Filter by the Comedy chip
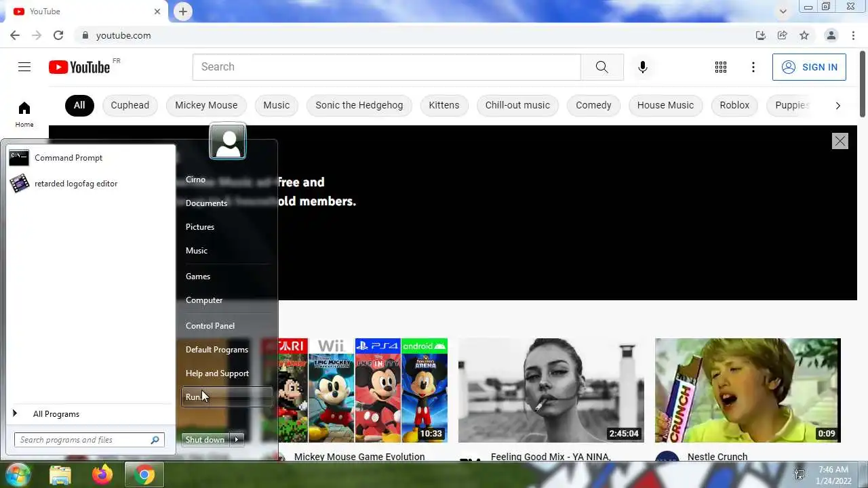868x488 pixels. tap(593, 105)
